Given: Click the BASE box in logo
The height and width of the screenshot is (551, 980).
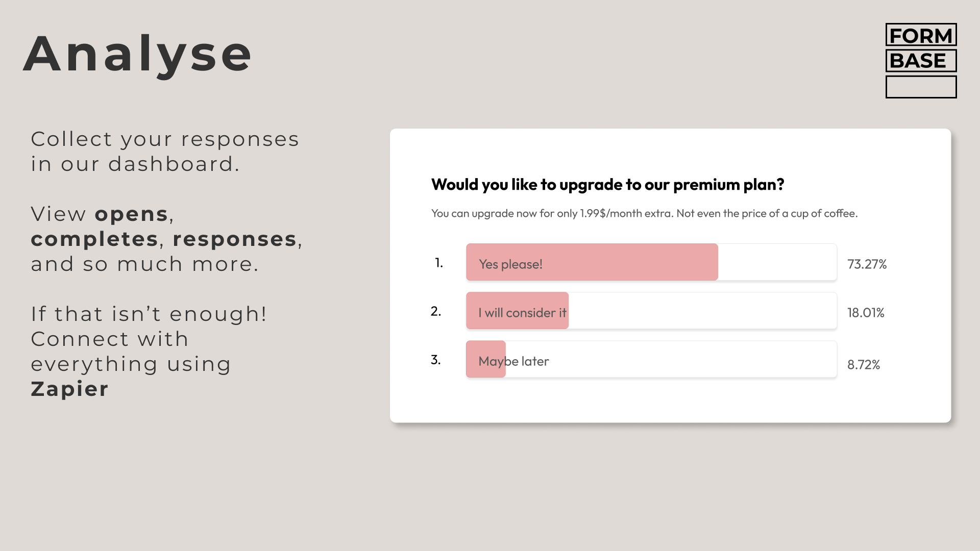Looking at the screenshot, I should 921,61.
